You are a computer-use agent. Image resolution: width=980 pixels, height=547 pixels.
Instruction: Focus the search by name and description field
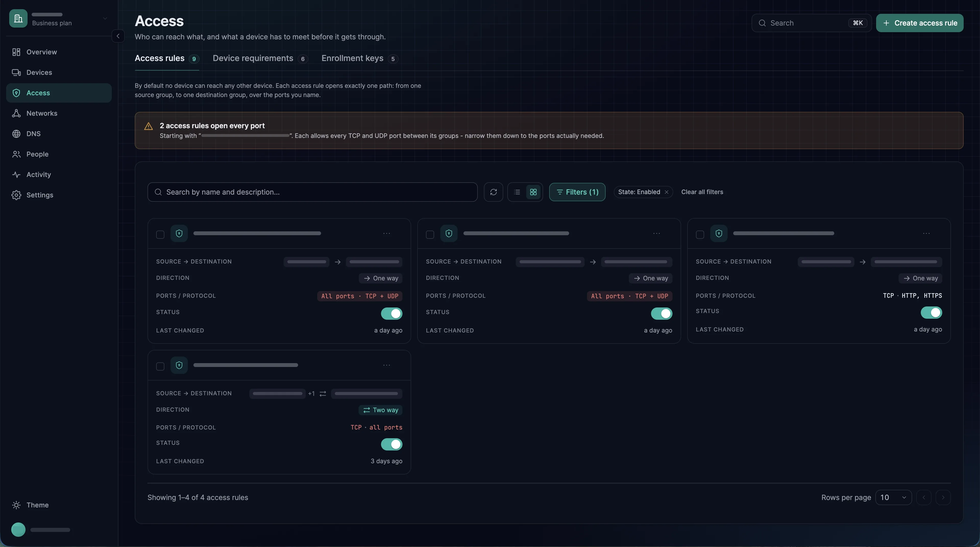point(312,192)
